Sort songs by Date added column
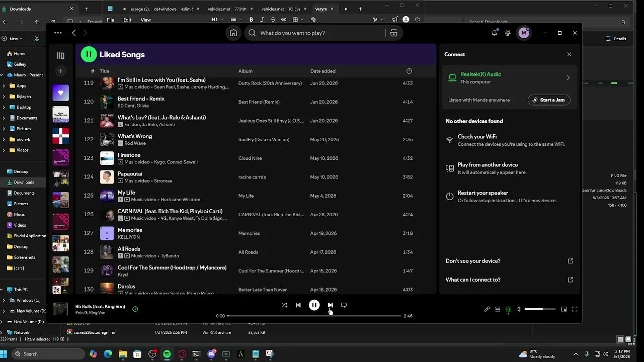This screenshot has height=362, width=644. pos(323,71)
